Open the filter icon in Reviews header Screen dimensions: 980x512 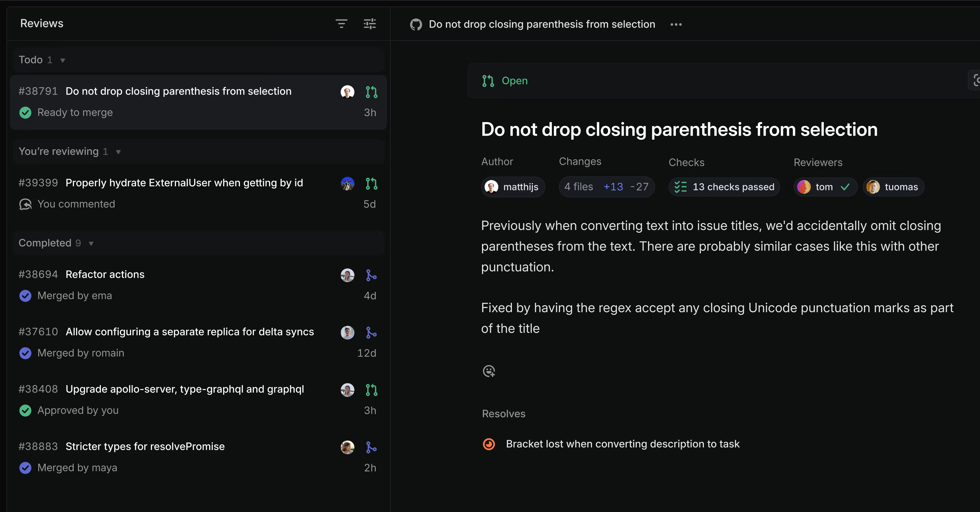click(x=341, y=24)
